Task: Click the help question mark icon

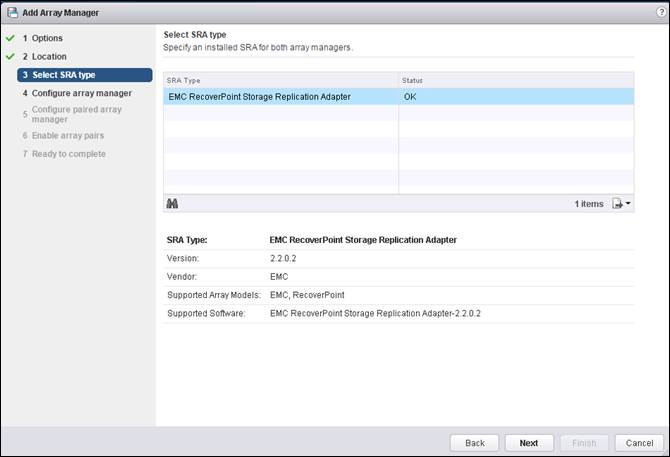Action: coord(661,12)
